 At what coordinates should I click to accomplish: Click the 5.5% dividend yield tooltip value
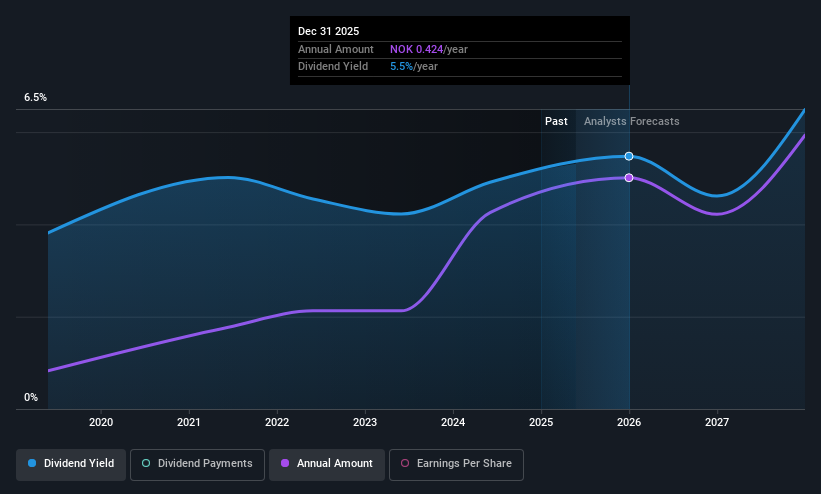(402, 67)
